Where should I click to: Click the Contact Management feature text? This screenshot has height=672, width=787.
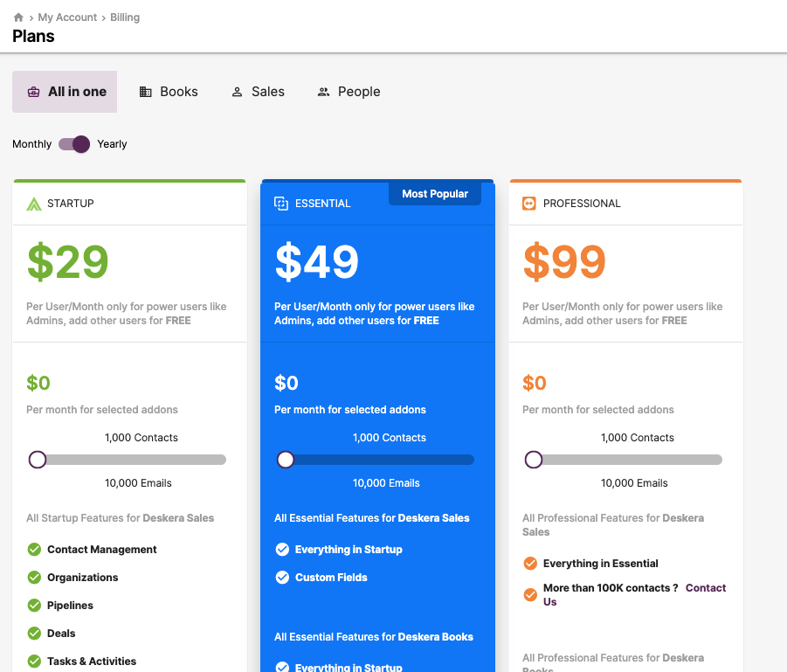pyautogui.click(x=102, y=550)
